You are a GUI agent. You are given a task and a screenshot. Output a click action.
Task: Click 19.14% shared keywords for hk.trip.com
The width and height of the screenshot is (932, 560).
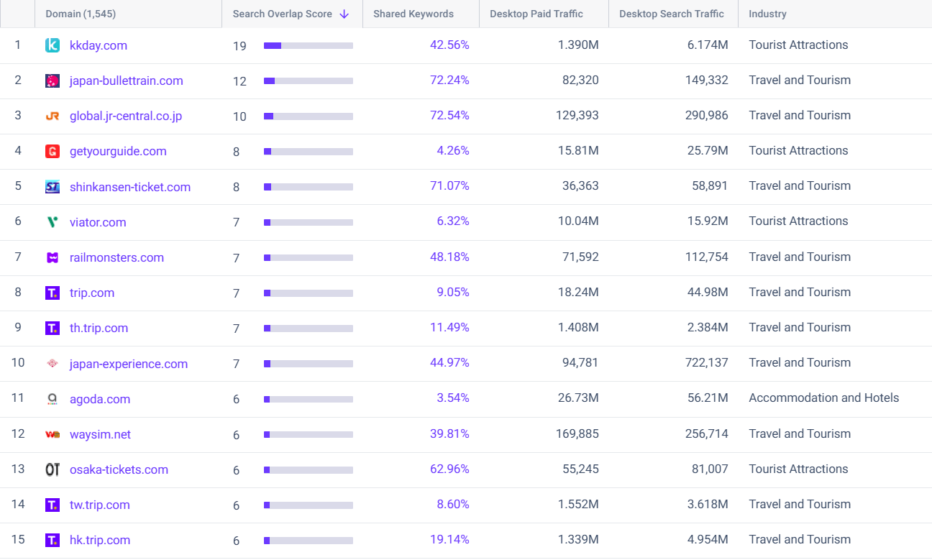click(449, 539)
